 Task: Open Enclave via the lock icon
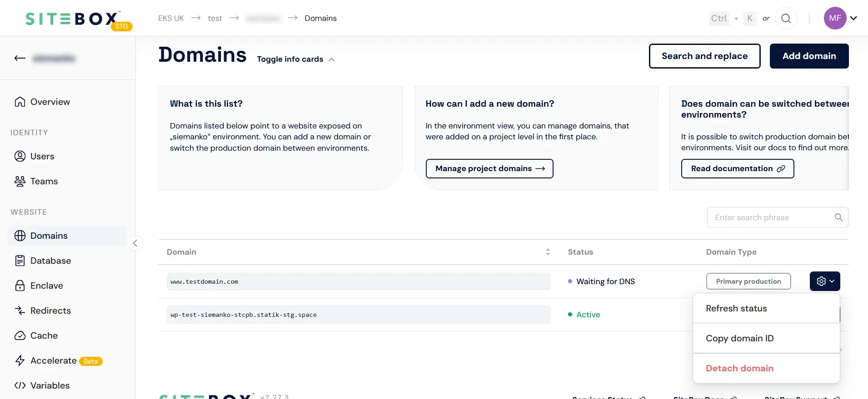pos(20,286)
